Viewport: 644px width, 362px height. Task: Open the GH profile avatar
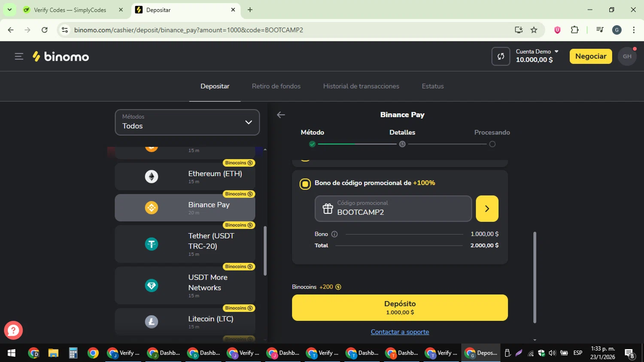click(x=627, y=56)
